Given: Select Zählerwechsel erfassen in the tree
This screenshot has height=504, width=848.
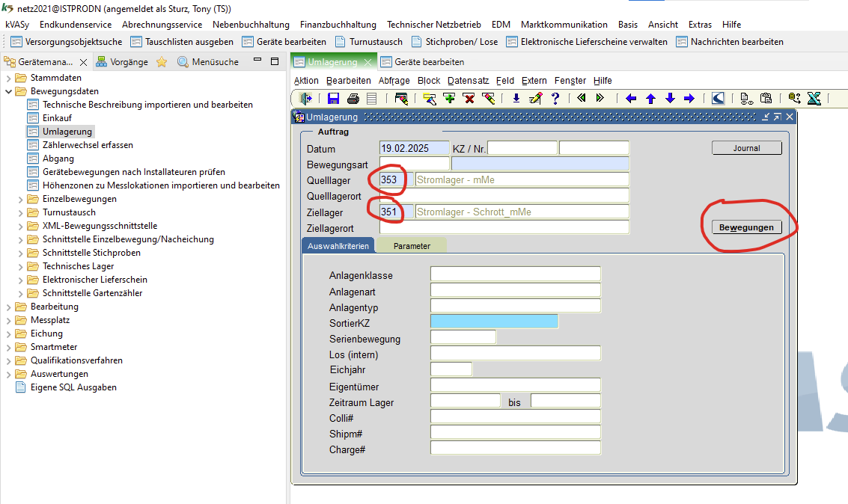Looking at the screenshot, I should (x=88, y=145).
